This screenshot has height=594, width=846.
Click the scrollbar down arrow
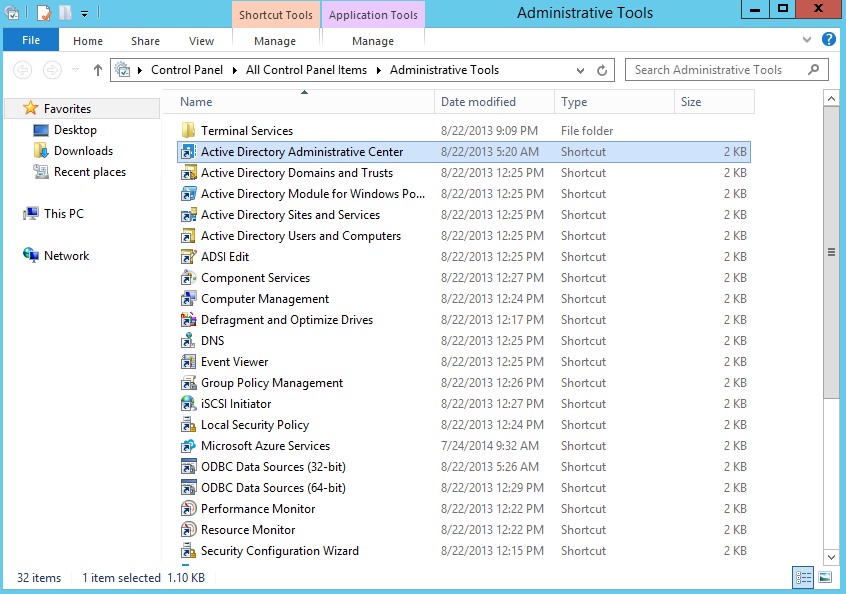point(831,557)
